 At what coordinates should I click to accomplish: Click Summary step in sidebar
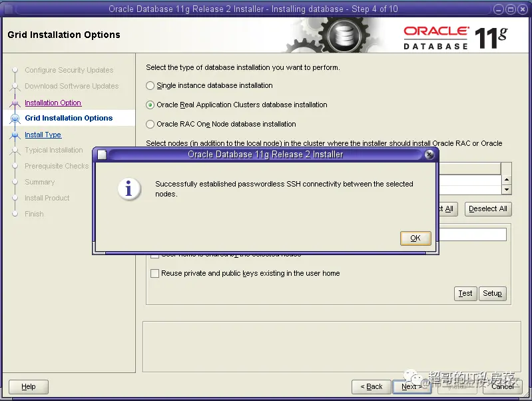tap(39, 182)
